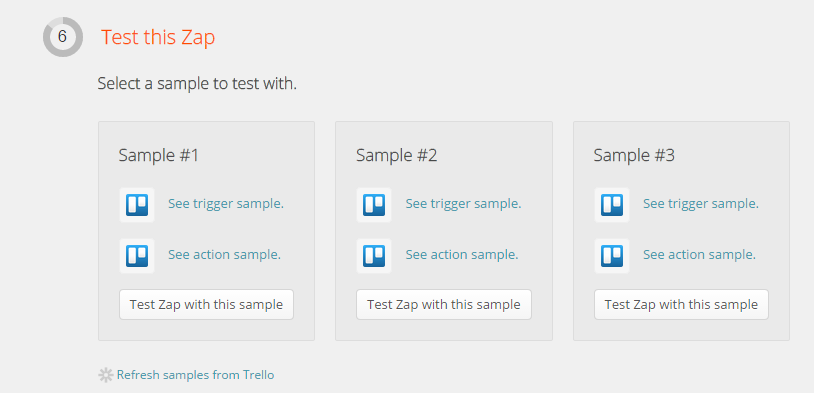Click the step 6 circle indicator
Image resolution: width=814 pixels, height=393 pixels.
pos(63,37)
